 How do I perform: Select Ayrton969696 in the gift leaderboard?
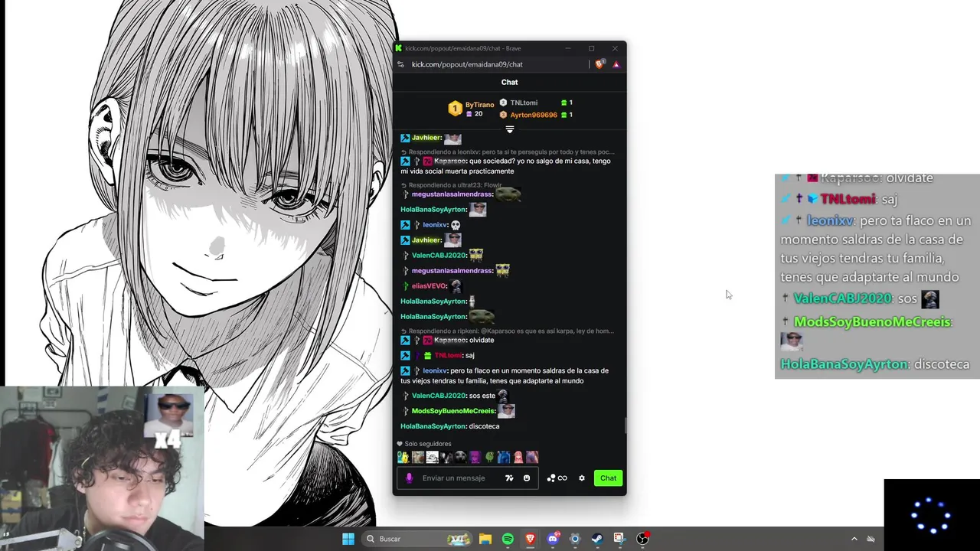(534, 115)
